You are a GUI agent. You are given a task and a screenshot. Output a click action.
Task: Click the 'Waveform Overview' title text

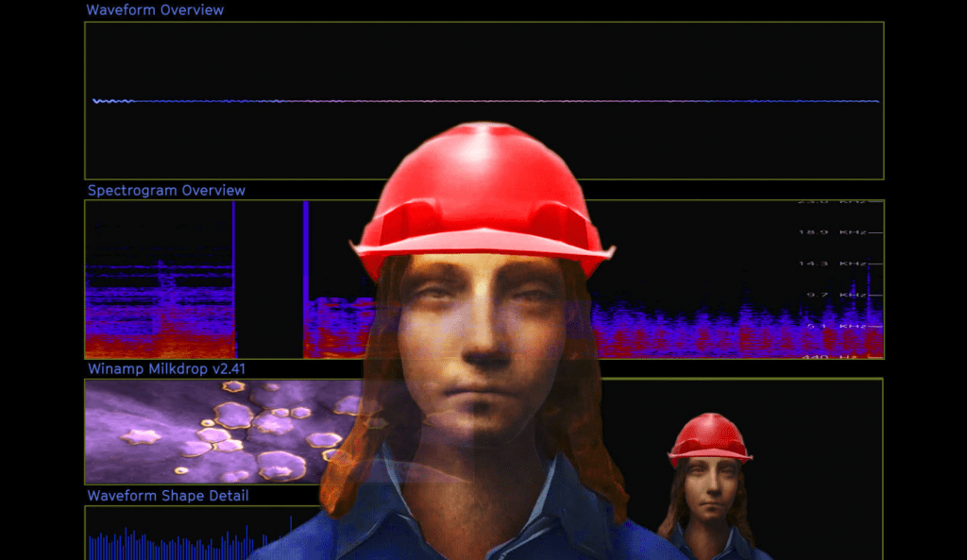[155, 9]
